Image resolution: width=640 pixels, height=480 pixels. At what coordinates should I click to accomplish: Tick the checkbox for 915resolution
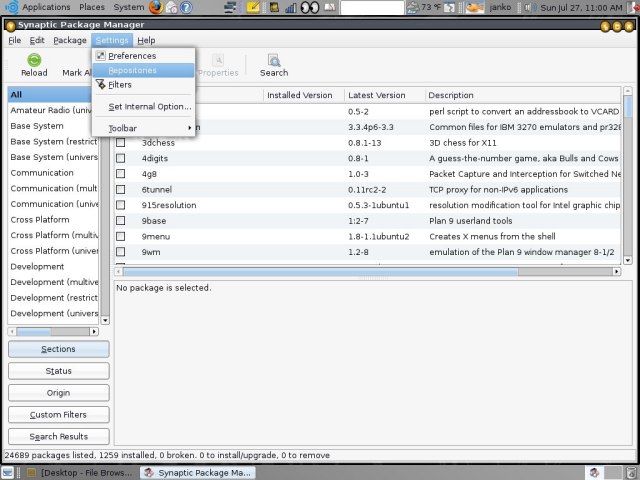120,205
